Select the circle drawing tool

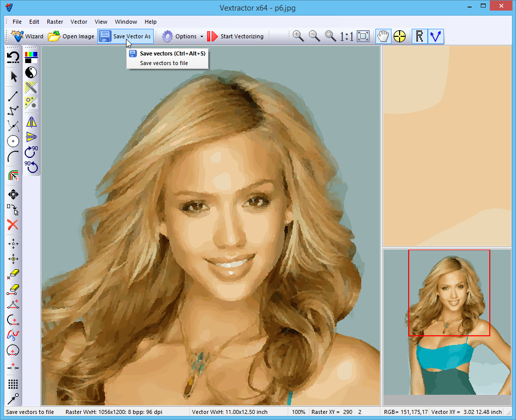click(13, 141)
